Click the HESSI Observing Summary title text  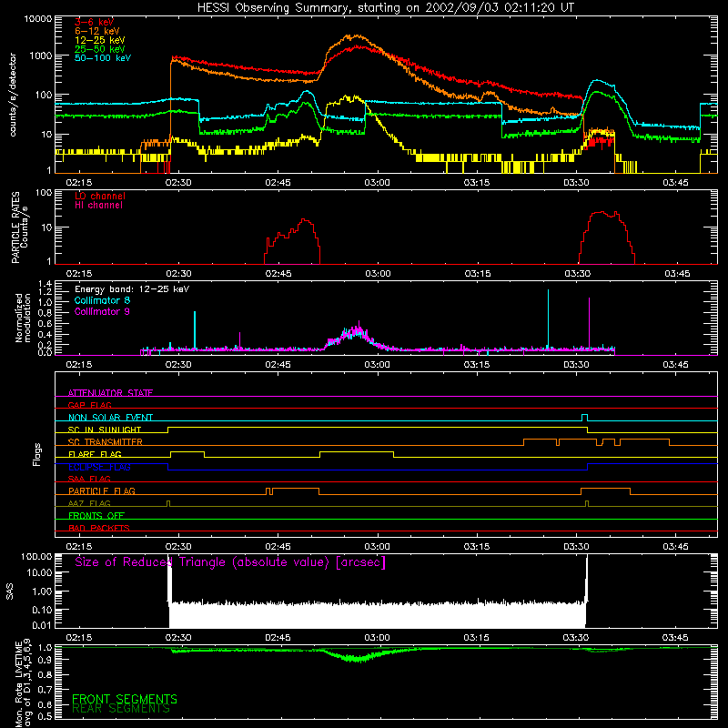385,8
